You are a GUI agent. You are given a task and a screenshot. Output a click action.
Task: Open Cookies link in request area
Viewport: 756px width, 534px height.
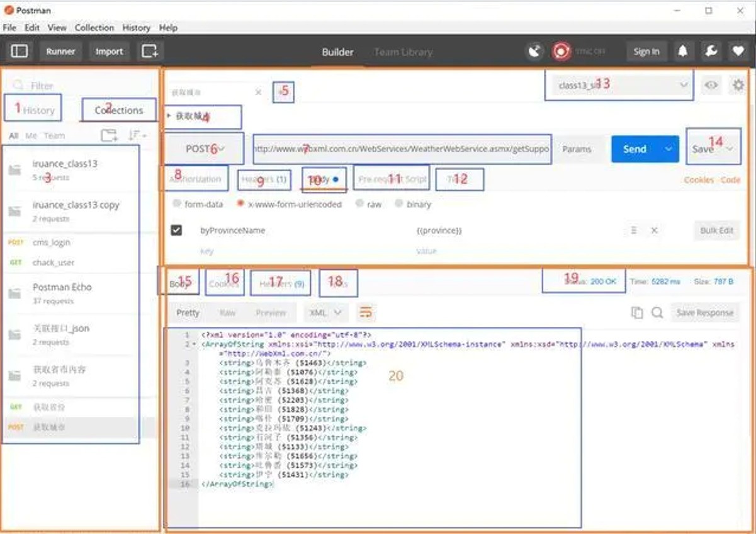pyautogui.click(x=699, y=179)
